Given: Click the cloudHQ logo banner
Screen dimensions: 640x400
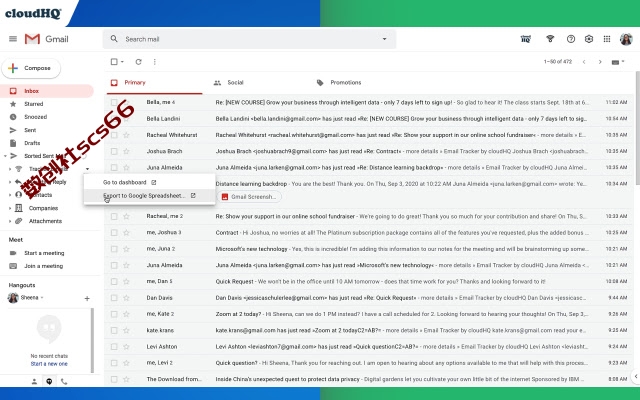Looking at the screenshot, I should [x=33, y=13].
